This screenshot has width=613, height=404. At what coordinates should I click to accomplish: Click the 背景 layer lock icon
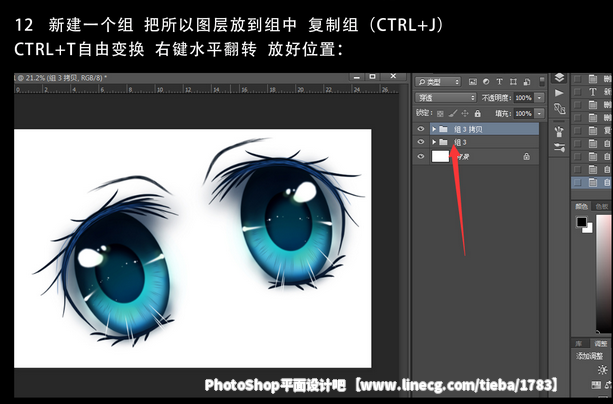pos(527,156)
